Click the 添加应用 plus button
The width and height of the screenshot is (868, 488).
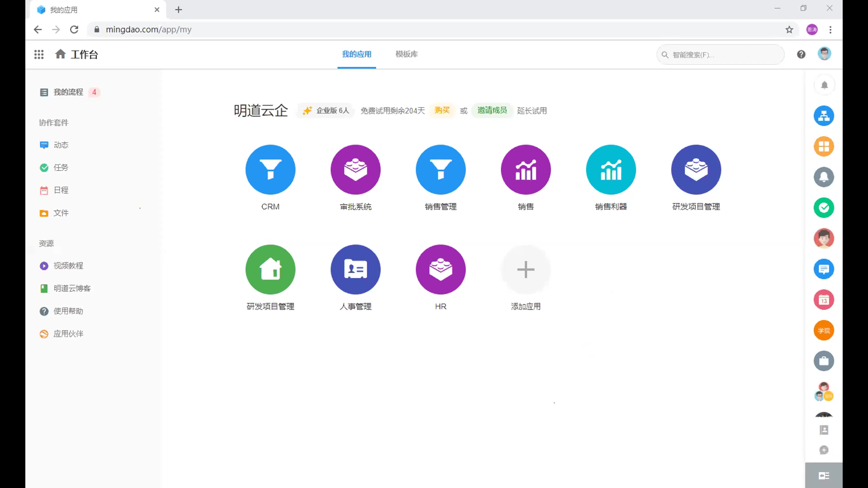tap(526, 270)
